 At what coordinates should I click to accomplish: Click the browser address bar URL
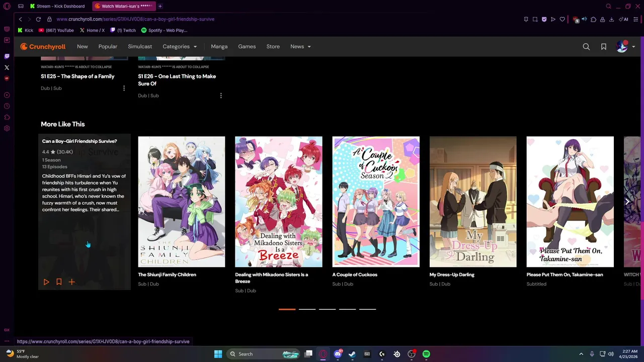[x=135, y=19]
